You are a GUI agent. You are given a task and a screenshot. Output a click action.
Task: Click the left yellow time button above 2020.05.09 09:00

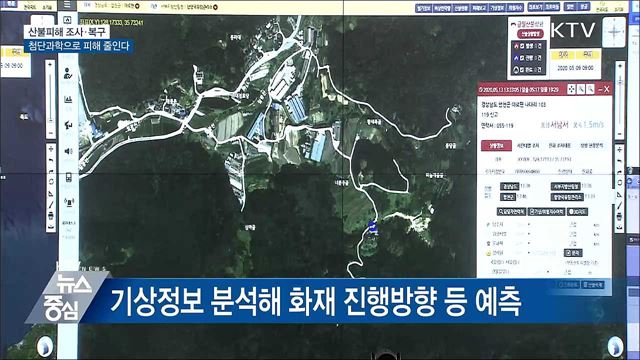(x=563, y=55)
